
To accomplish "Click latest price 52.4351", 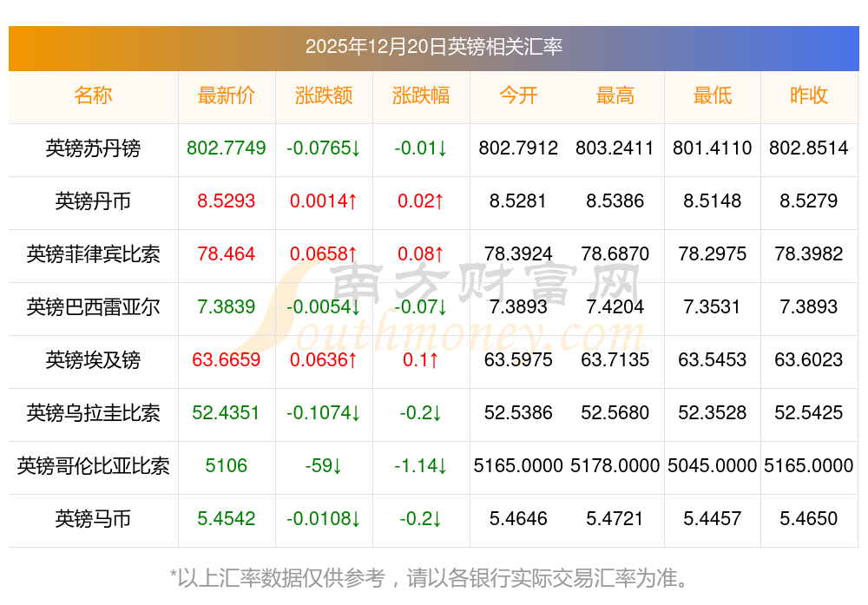I will click(226, 413).
